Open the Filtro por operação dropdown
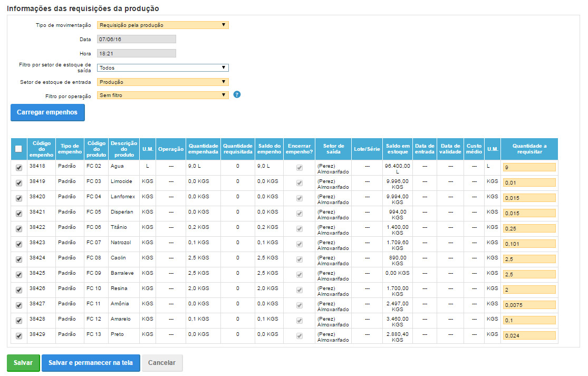Viewport: 588px width, 376px height. [x=162, y=95]
